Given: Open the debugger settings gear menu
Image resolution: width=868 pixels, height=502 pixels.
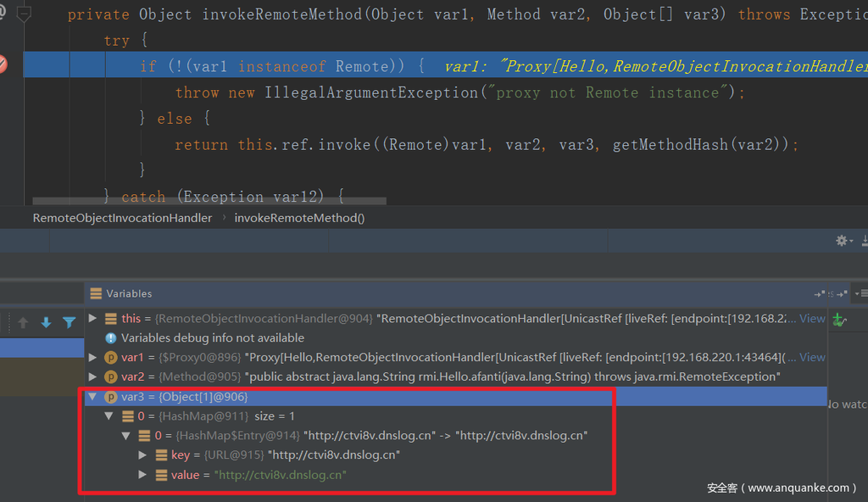Looking at the screenshot, I should point(842,241).
